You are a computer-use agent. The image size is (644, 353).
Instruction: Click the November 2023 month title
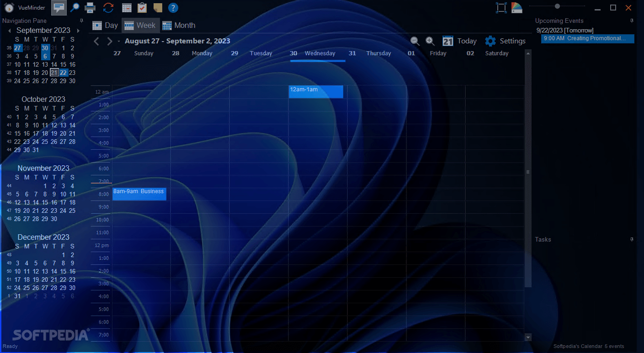[43, 168]
